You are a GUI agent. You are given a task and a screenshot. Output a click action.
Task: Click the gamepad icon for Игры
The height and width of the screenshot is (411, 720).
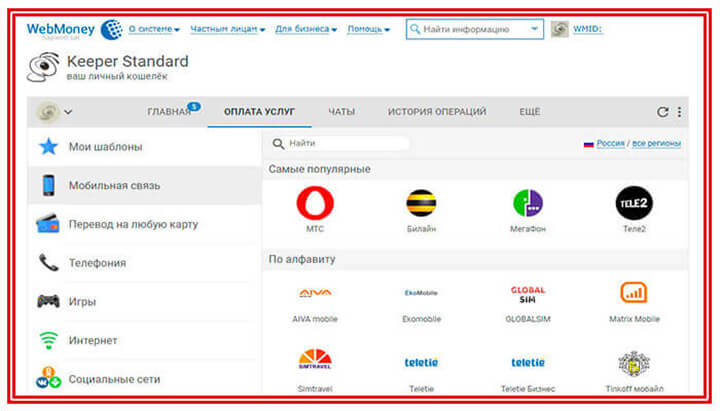(x=48, y=301)
